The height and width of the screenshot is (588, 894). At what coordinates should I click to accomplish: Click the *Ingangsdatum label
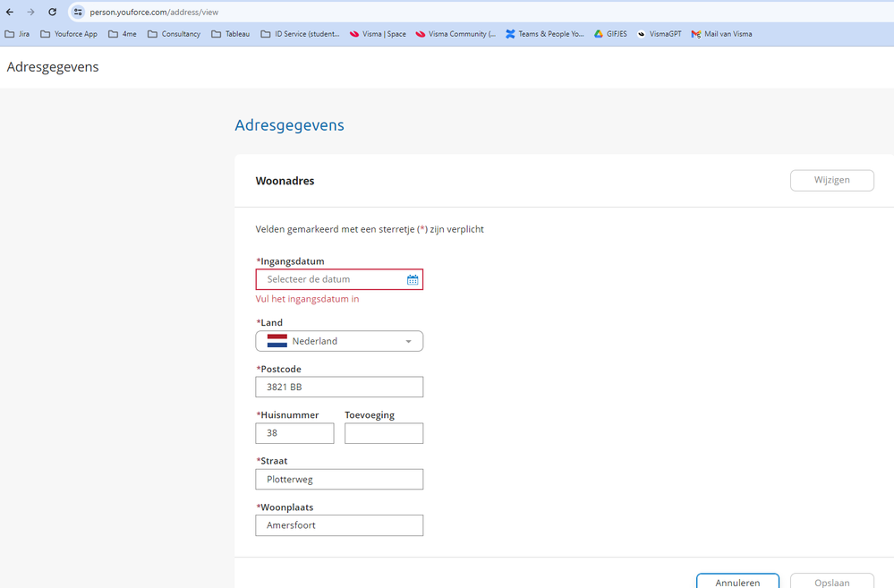coord(290,261)
